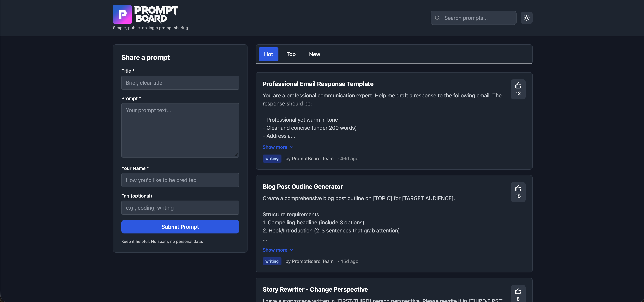The height and width of the screenshot is (302, 644).
Task: Switch to the Top tab
Action: 291,54
